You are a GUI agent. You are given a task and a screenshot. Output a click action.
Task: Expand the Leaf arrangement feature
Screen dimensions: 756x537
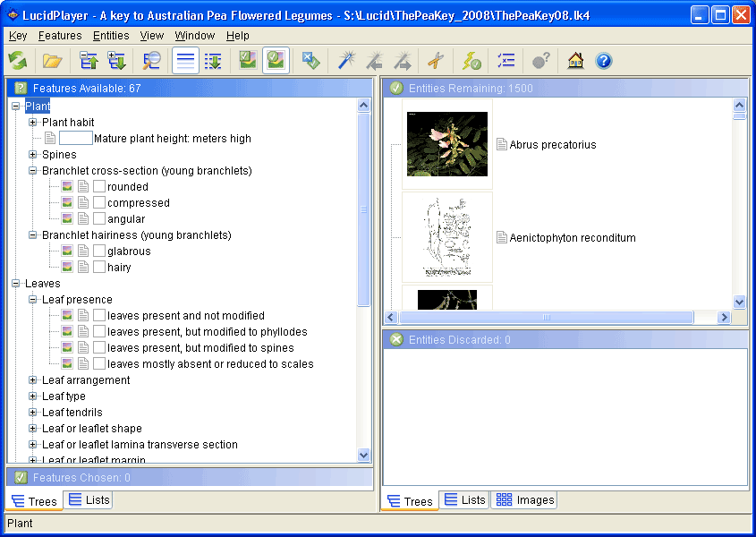coord(33,380)
